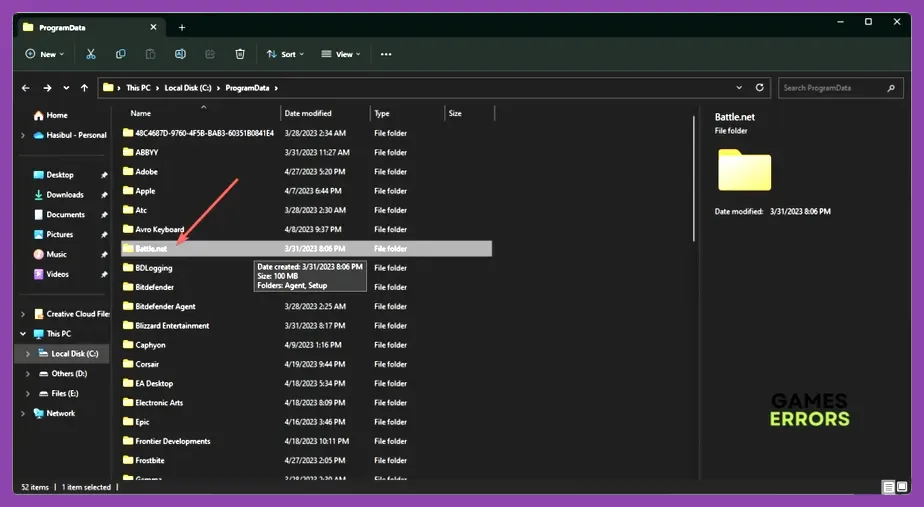Expand Files (E:) tree node
Image resolution: width=924 pixels, height=507 pixels.
[x=28, y=393]
